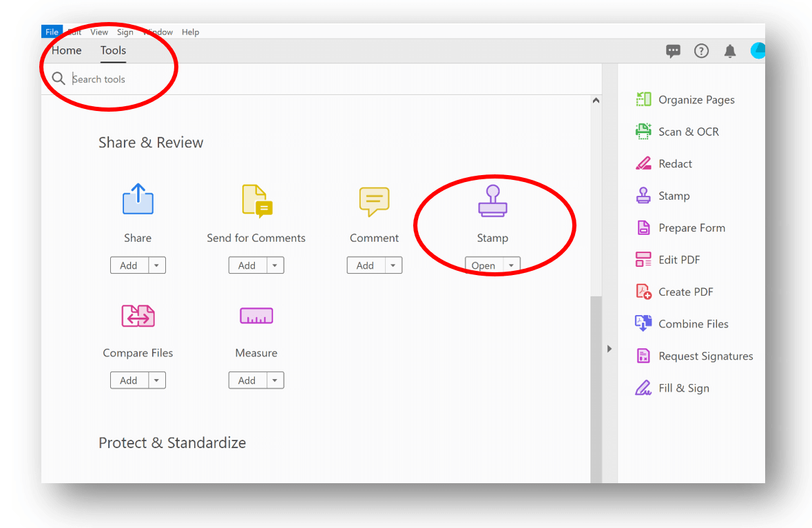The width and height of the screenshot is (812, 528).
Task: Click the Comment speech bubble icon
Action: [374, 201]
